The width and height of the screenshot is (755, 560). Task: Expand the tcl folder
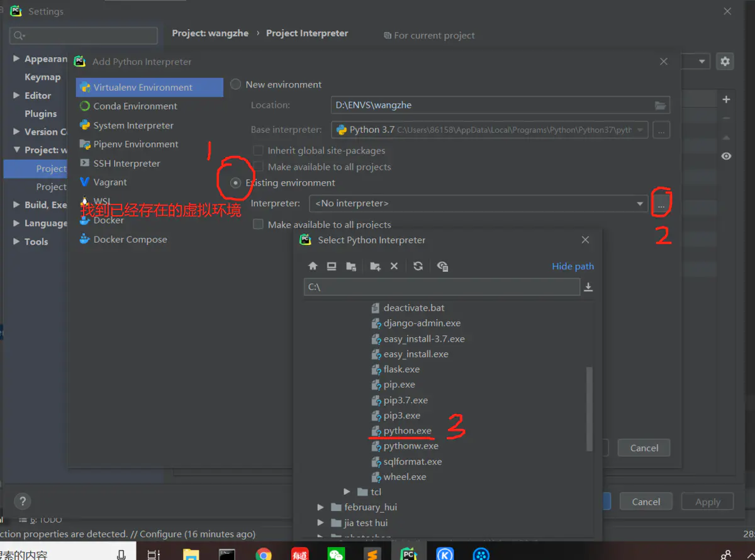pos(347,492)
